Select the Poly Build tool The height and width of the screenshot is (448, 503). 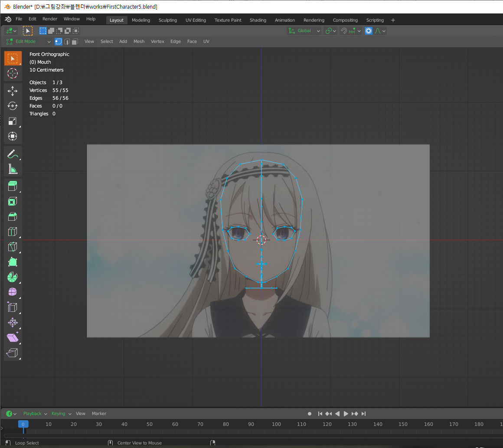coord(13,262)
